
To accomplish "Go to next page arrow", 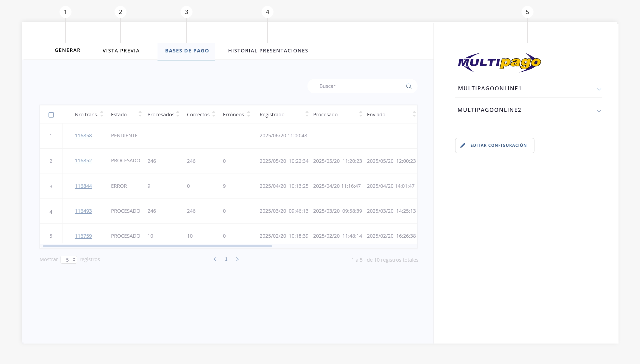I will (237, 259).
